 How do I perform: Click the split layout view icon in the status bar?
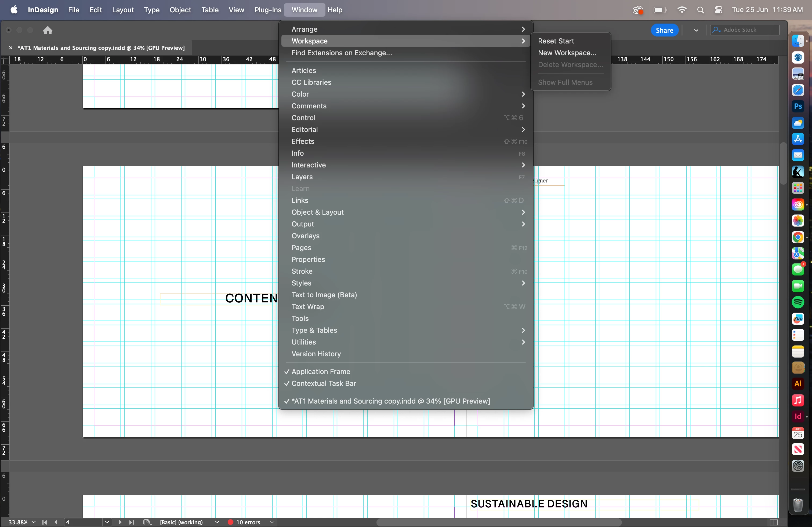click(773, 522)
